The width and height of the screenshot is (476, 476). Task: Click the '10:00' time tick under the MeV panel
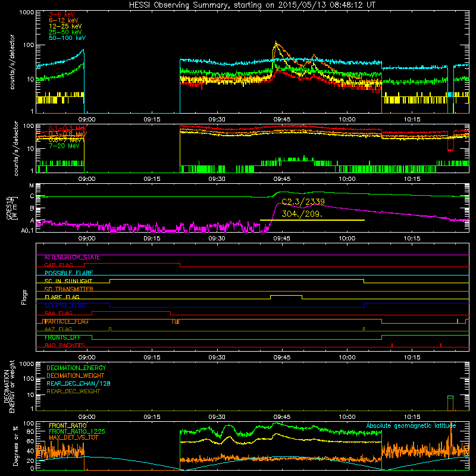coord(347,179)
